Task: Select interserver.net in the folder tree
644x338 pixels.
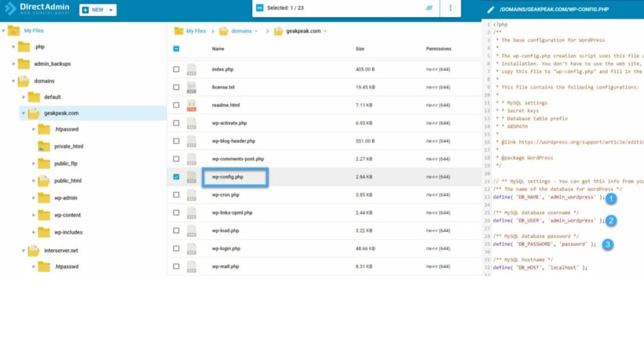Action: click(61, 251)
